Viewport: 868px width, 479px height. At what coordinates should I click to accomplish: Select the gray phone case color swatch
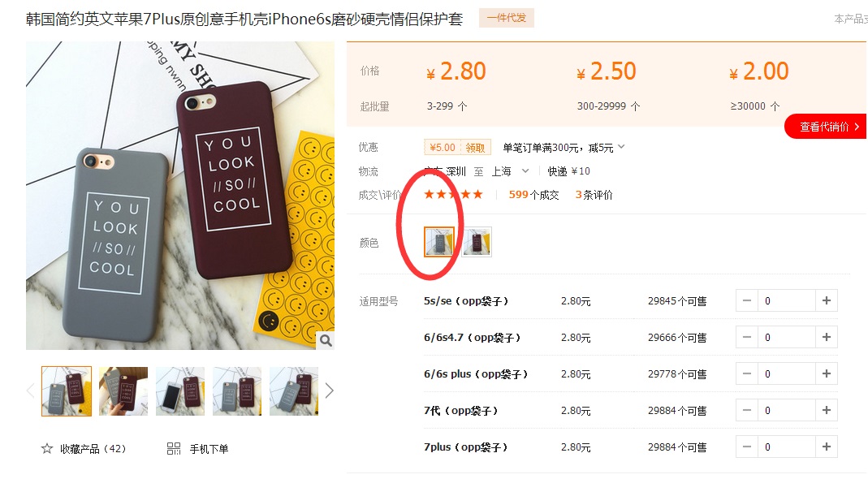click(439, 242)
